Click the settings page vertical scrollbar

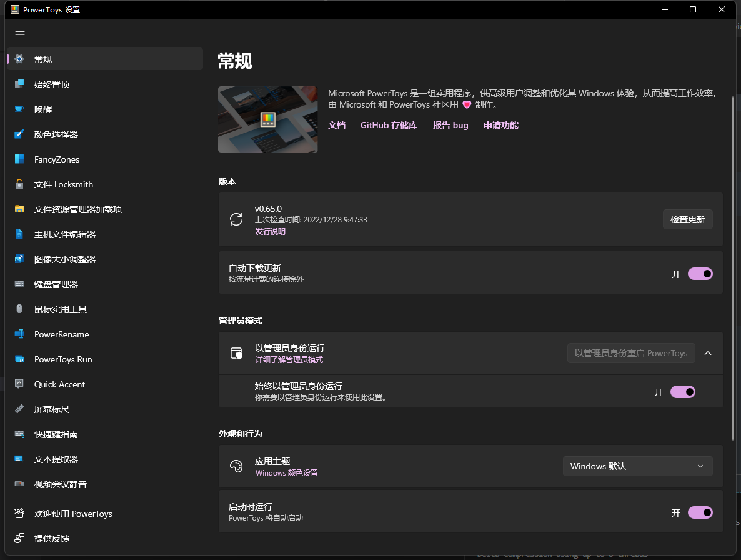[733, 268]
